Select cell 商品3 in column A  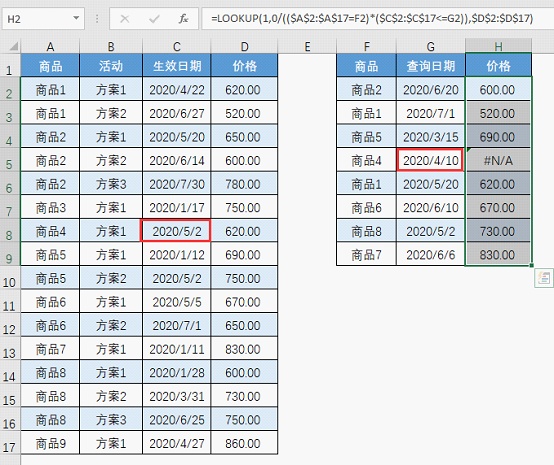pyautogui.click(x=50, y=208)
